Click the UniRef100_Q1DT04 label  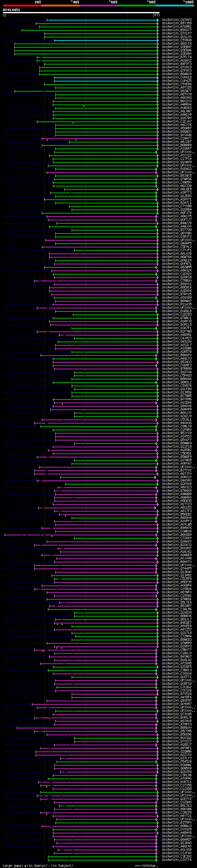pyautogui.click(x=177, y=372)
